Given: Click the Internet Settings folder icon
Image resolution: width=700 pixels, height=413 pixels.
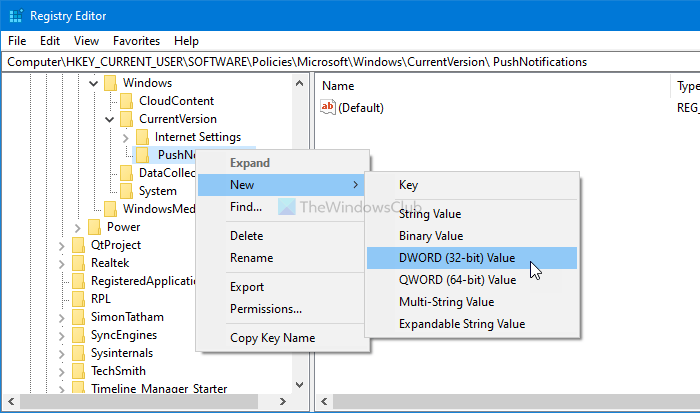Looking at the screenshot, I should [x=142, y=137].
